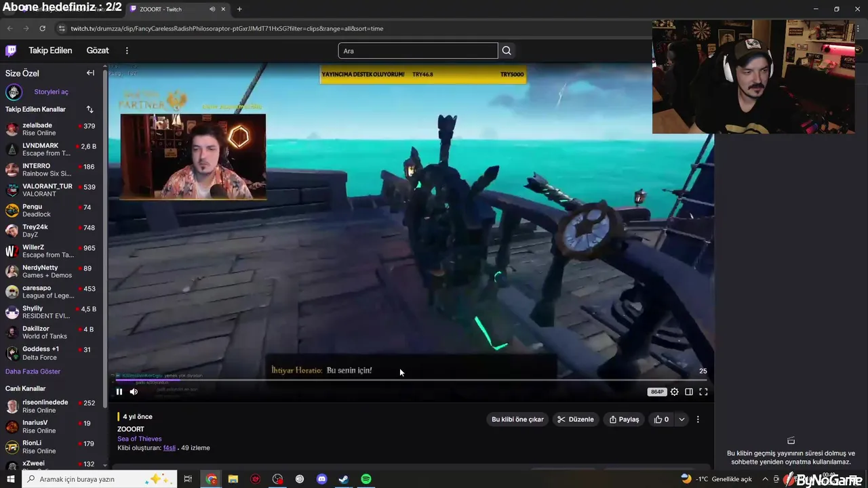The width and height of the screenshot is (868, 488).
Task: Open Task View on taskbar
Action: point(188,479)
